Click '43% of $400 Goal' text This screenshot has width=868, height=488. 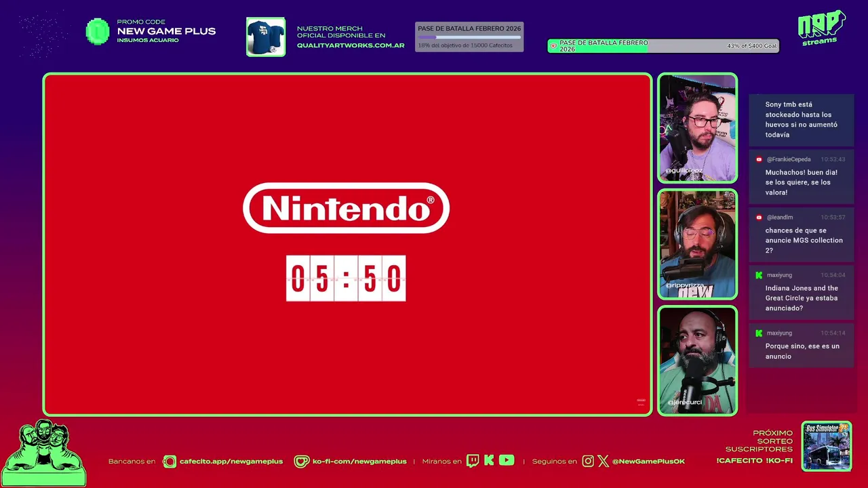coord(752,46)
